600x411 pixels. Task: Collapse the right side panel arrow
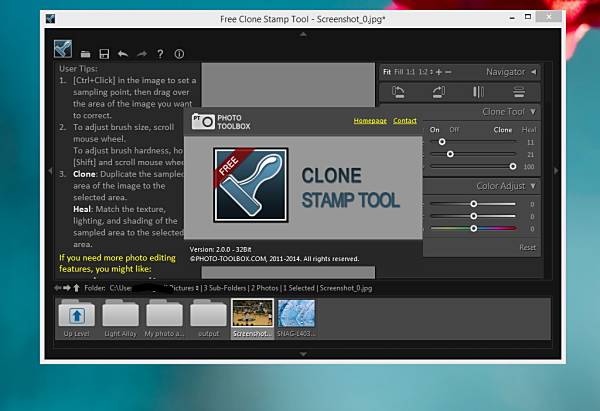click(556, 171)
